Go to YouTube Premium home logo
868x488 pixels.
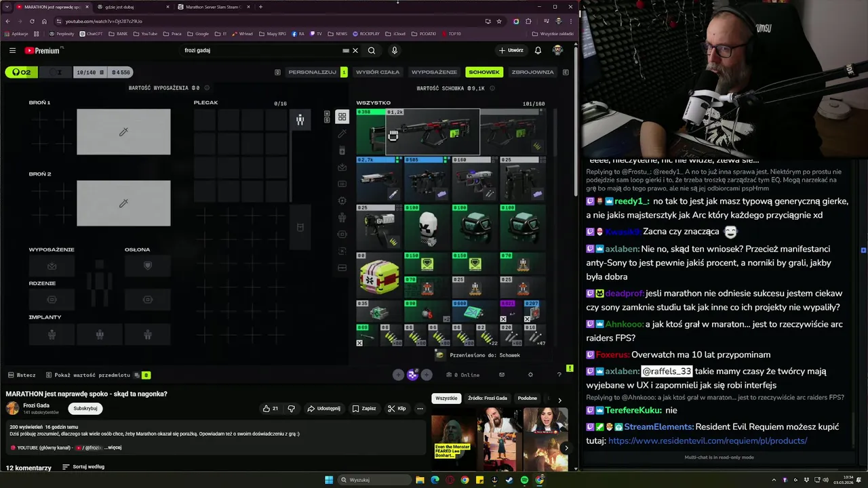42,50
